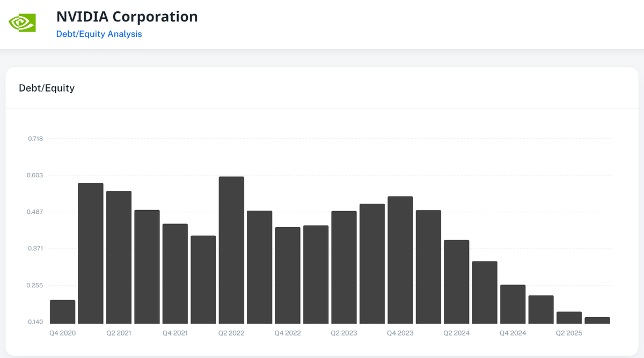The height and width of the screenshot is (358, 644).
Task: Open the Debt/Equity Analysis link
Action: [x=99, y=34]
